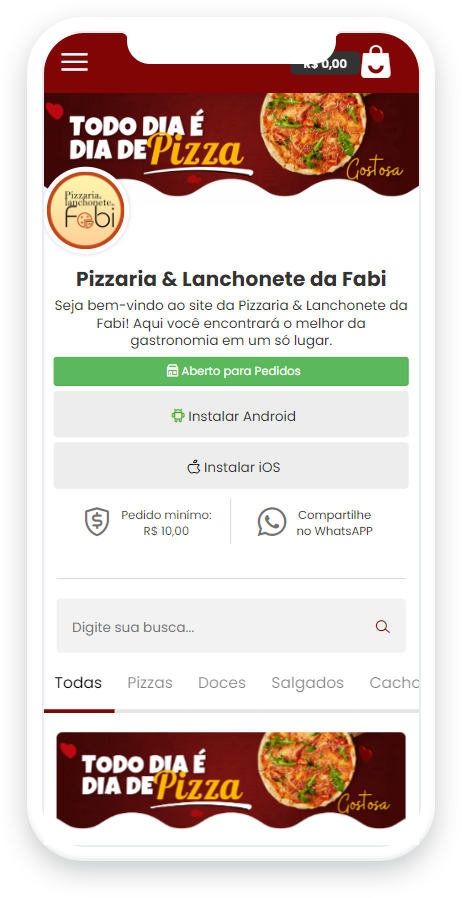Select the Todas category tab
The width and height of the screenshot is (462, 898).
point(78,683)
